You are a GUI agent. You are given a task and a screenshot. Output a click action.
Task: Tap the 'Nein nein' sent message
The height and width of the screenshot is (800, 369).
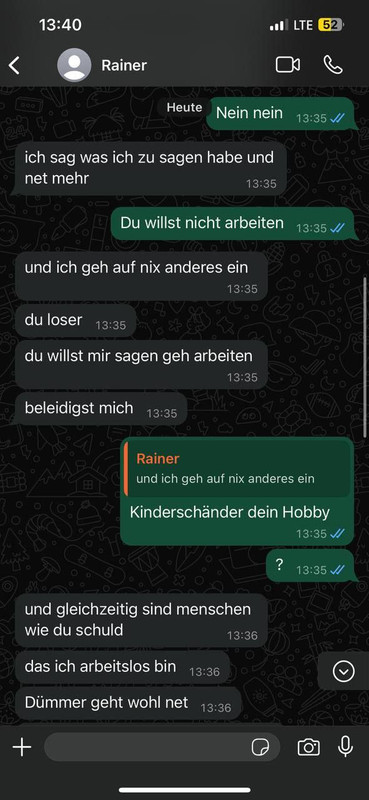pyautogui.click(x=280, y=114)
